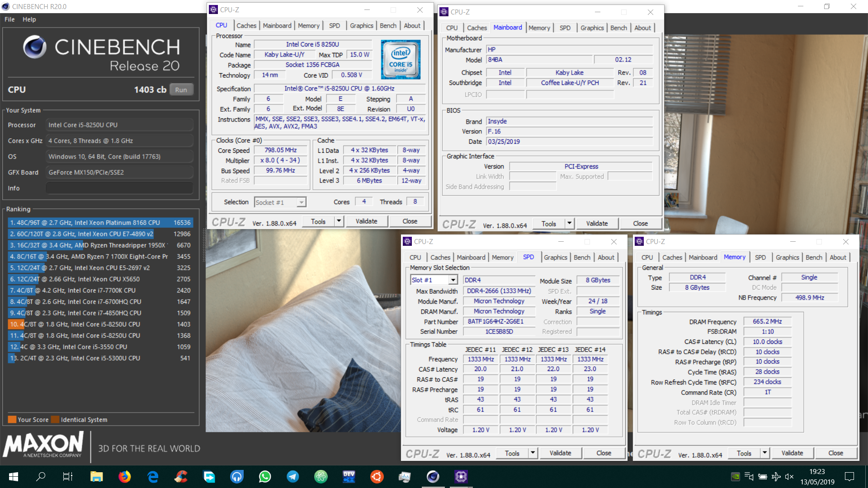Click the Core Speed 798.05 MHz value
Screen dimensions: 868x488
pos(280,150)
